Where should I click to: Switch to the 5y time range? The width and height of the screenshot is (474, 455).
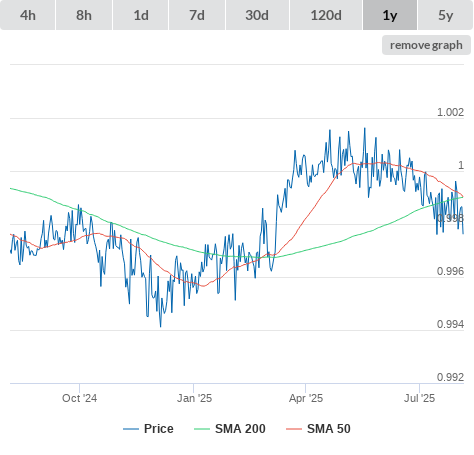point(445,15)
